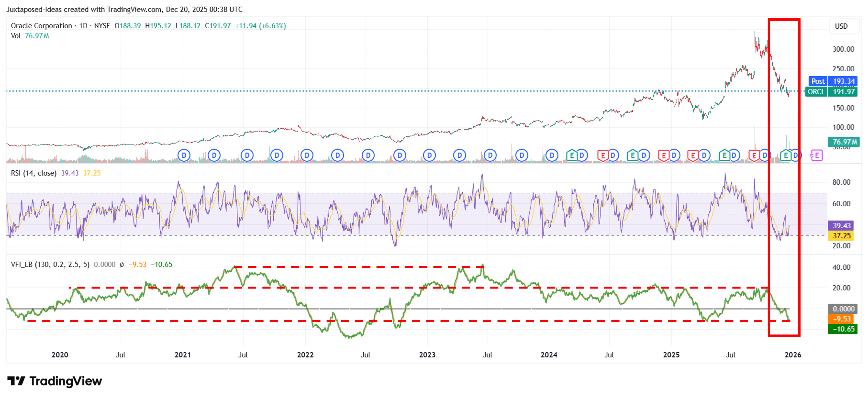Click the 2023 label on time axis
This screenshot has height=399, width=868.
click(x=427, y=355)
